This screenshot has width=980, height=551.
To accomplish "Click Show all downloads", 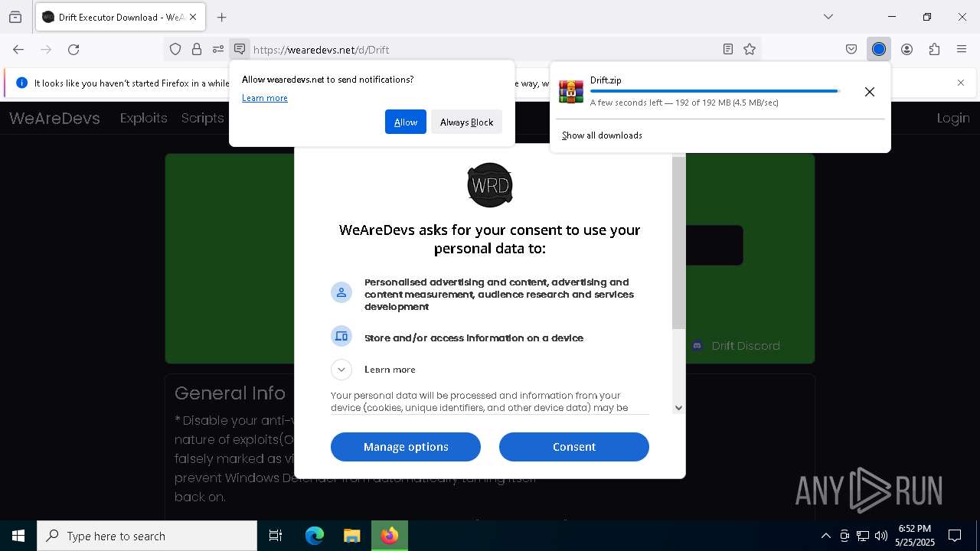I will 602,135.
